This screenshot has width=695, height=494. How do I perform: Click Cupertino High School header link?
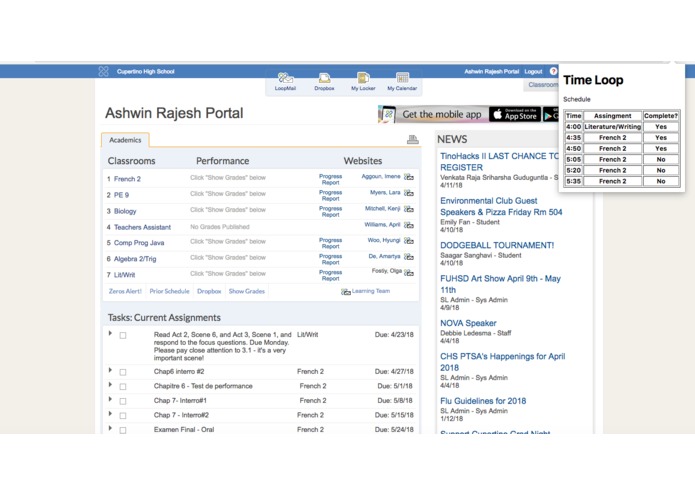coord(145,71)
